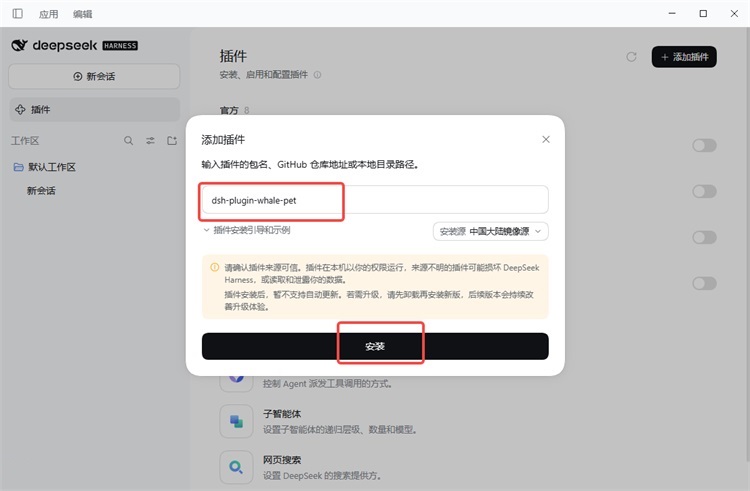Add a new workspace folder icon
Viewport: 750px width, 491px height.
pos(172,141)
